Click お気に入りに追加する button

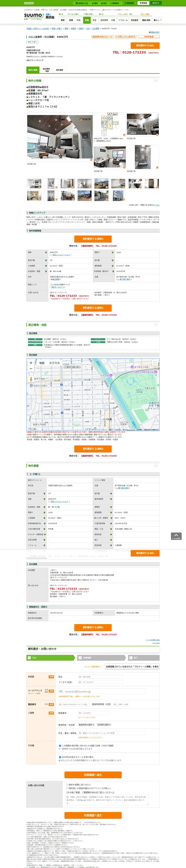click(x=125, y=37)
